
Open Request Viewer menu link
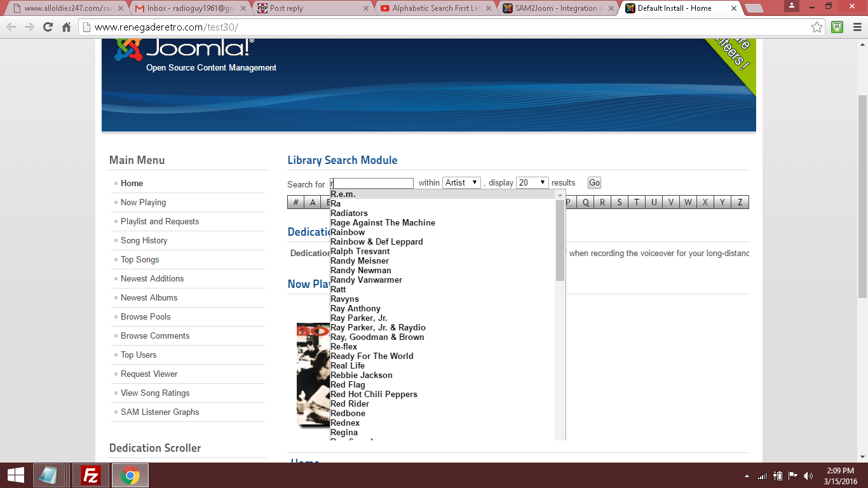(149, 374)
